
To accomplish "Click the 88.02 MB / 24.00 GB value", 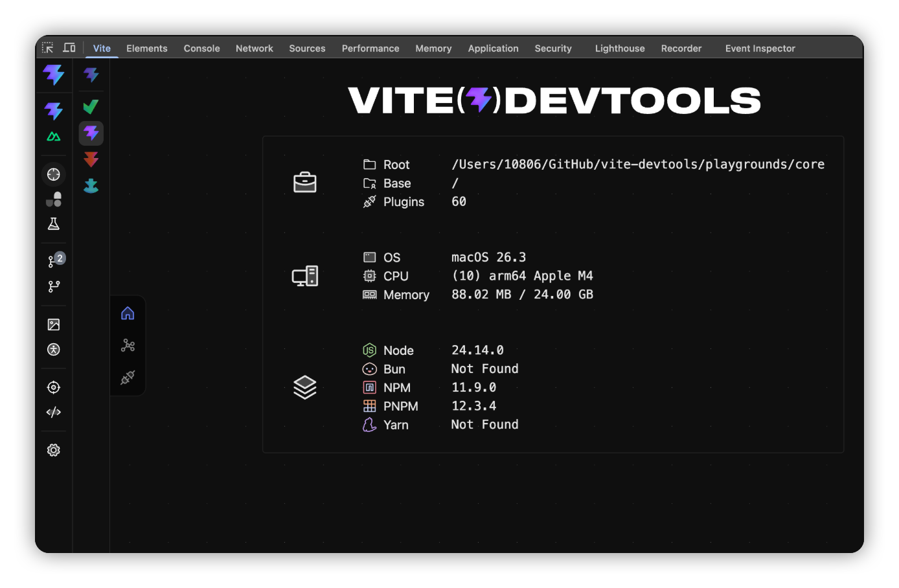I will coord(522,294).
